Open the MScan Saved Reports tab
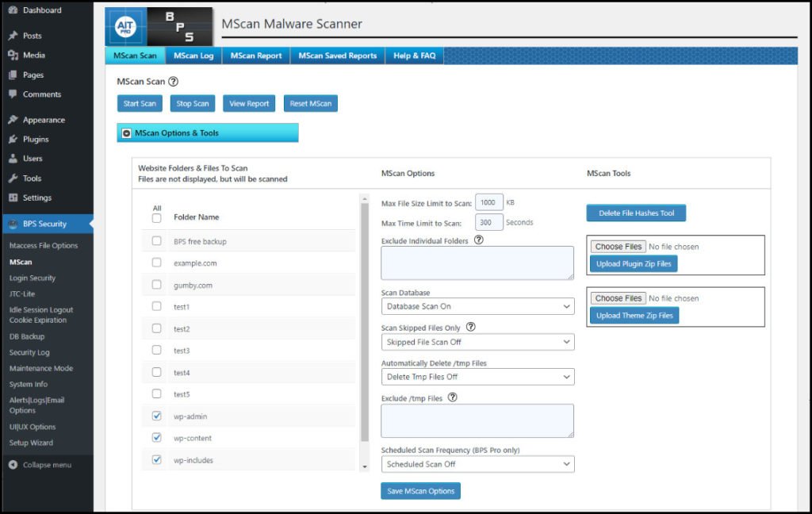The image size is (812, 514). [x=337, y=56]
